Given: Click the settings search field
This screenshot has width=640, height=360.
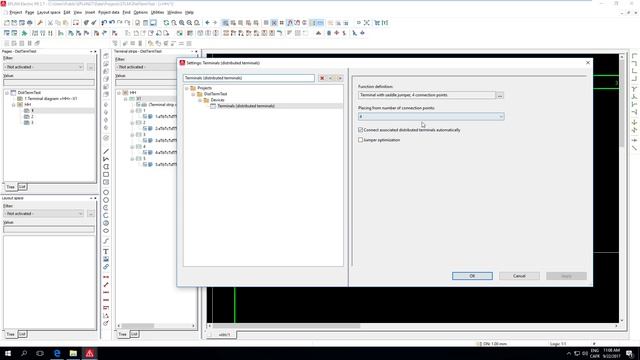Looking at the screenshot, I should (x=249, y=78).
